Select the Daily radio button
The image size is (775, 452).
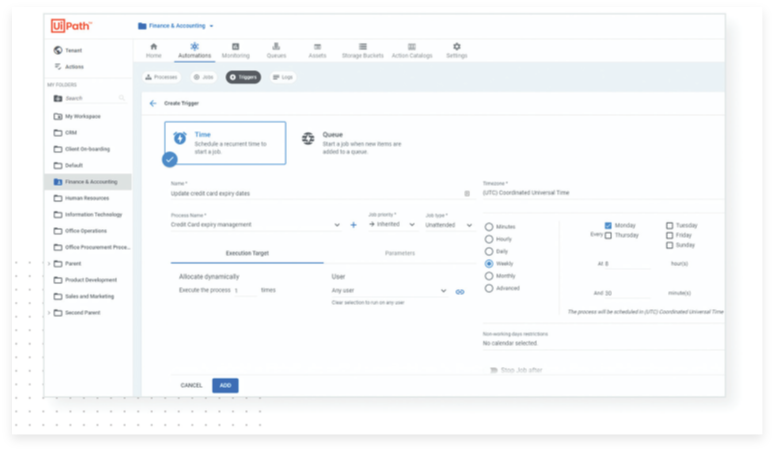(489, 251)
